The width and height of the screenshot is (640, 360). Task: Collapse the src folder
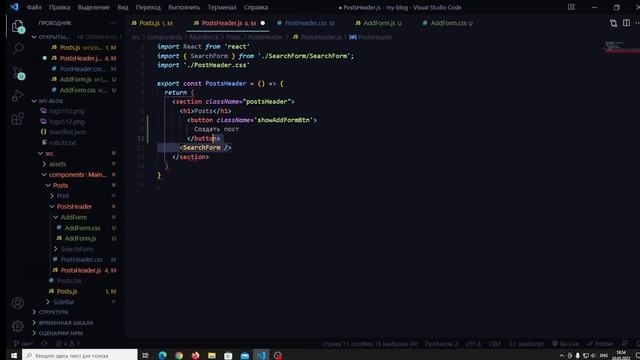point(40,153)
